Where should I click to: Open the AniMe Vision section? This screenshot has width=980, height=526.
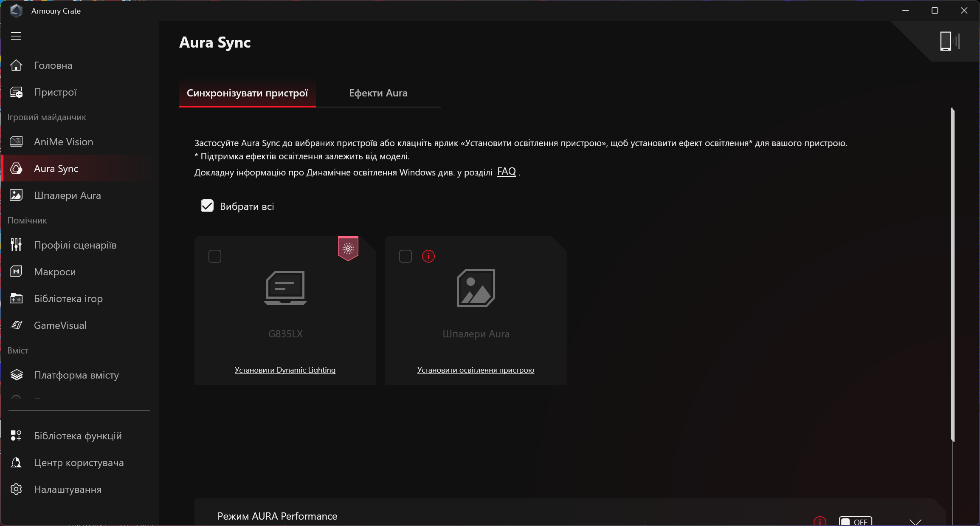coord(63,142)
